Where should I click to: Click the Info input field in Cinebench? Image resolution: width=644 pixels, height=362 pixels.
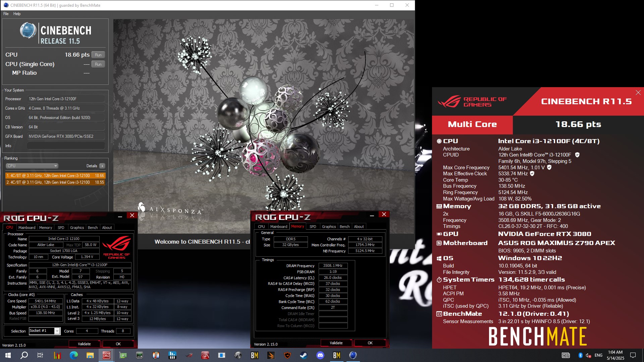[x=66, y=146]
